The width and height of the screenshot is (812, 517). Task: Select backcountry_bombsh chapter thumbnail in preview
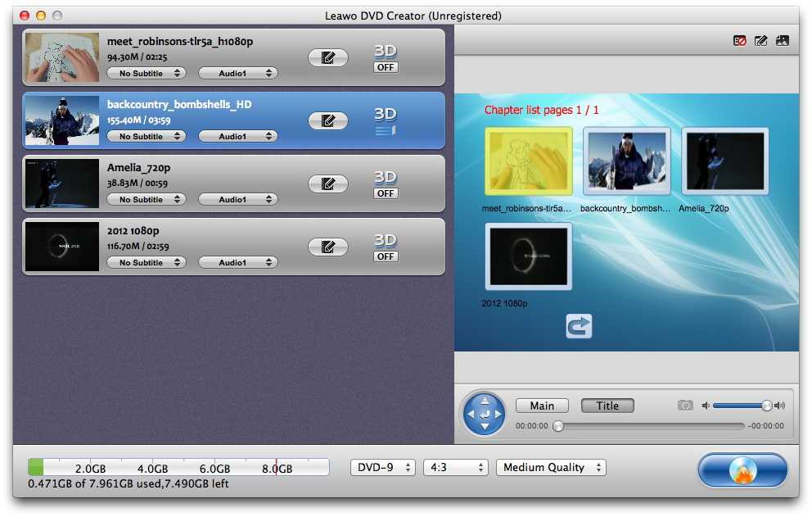point(627,161)
